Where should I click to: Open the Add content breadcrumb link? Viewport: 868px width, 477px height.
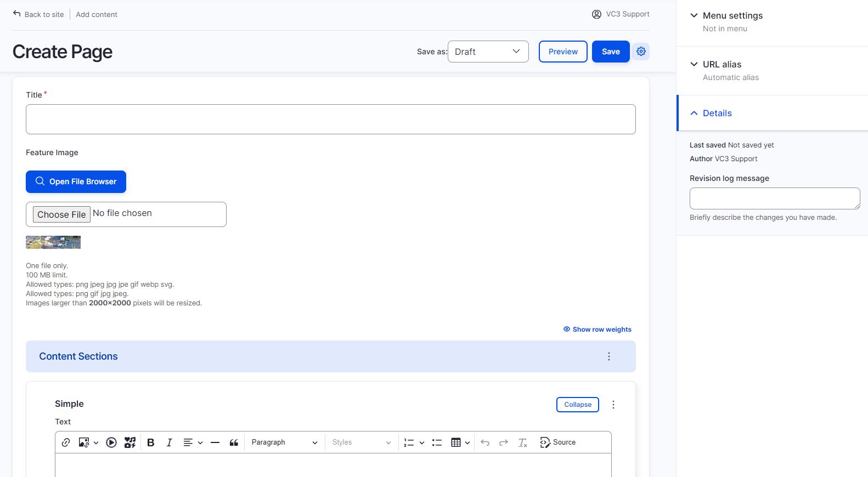click(x=97, y=14)
